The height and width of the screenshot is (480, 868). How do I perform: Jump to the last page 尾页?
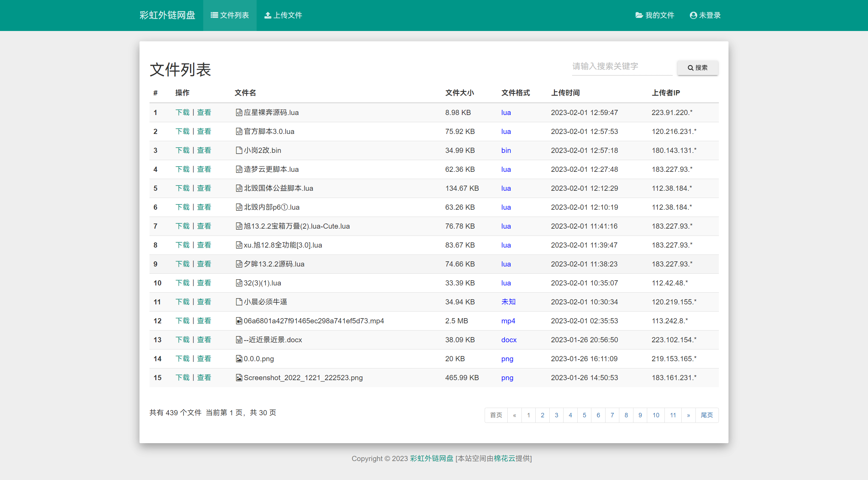pyautogui.click(x=707, y=415)
